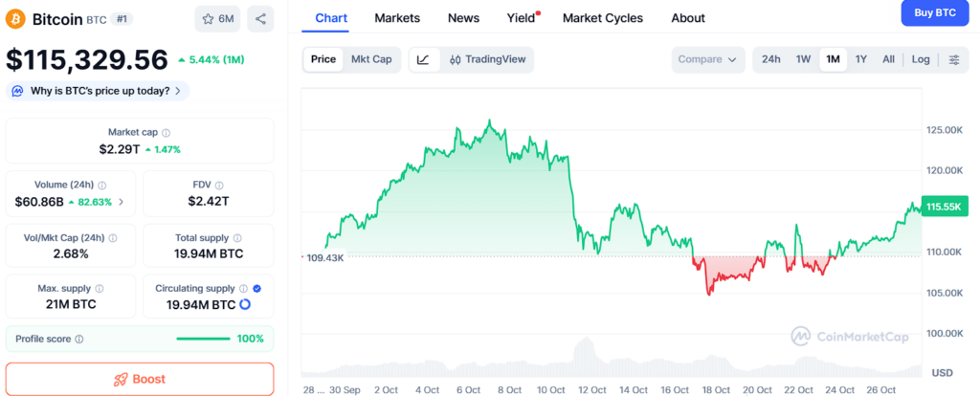Click the share icon next to Bitcoin
980x396 pixels.
(x=260, y=18)
